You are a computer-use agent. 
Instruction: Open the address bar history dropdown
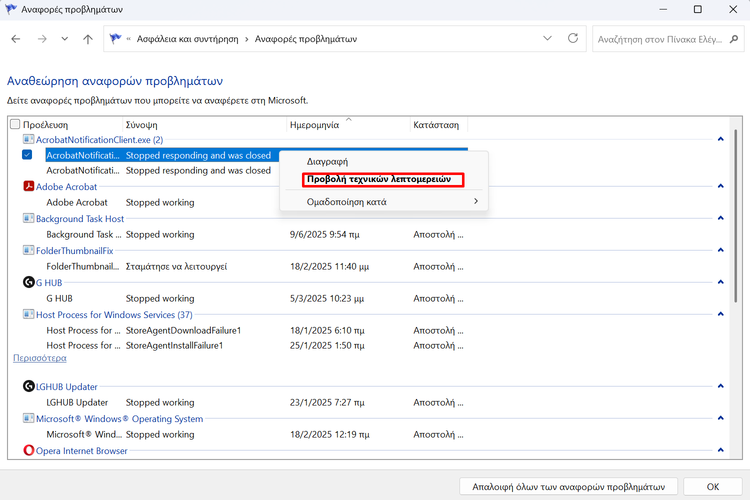pyautogui.click(x=547, y=38)
